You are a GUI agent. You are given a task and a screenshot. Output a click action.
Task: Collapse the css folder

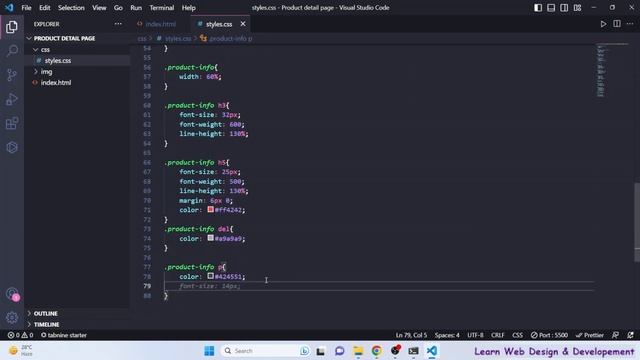point(45,49)
